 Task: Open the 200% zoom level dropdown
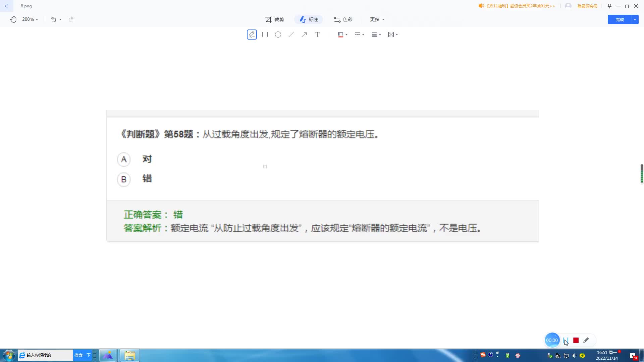(30, 19)
